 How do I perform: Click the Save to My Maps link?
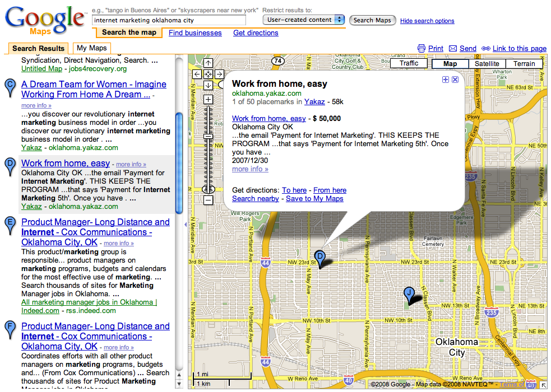[314, 199]
